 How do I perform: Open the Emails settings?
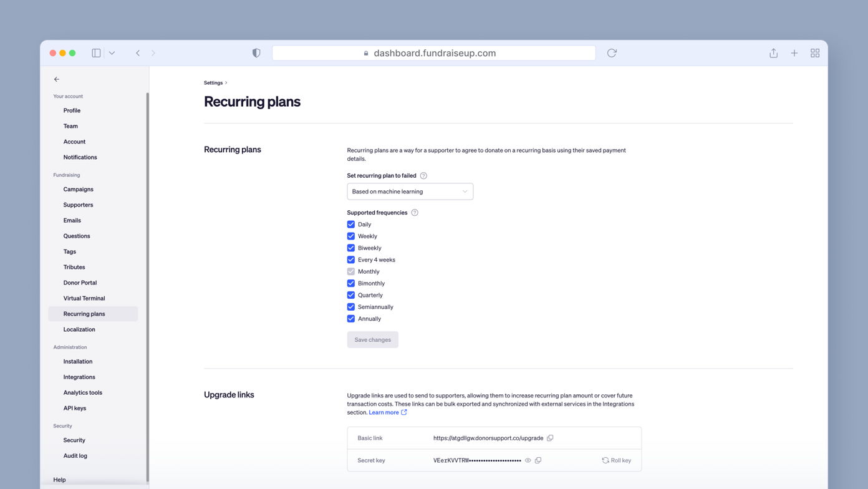click(x=72, y=220)
